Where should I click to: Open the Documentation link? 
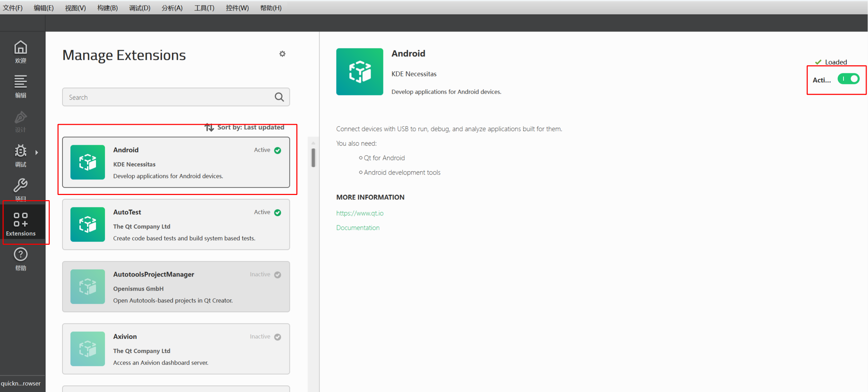click(357, 228)
